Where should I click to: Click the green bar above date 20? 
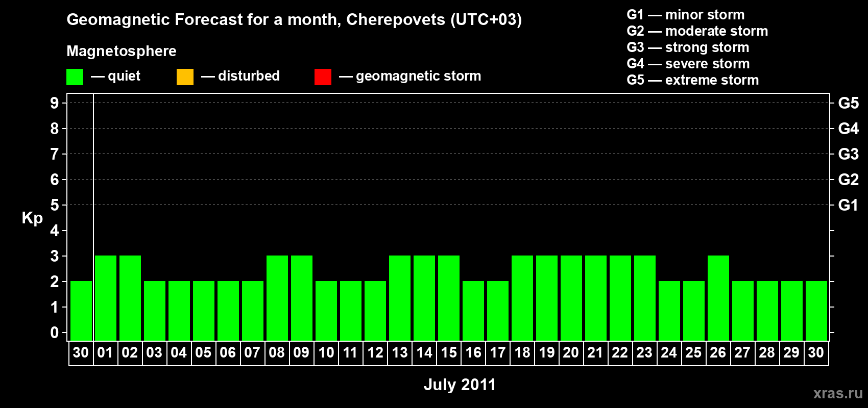[571, 298]
